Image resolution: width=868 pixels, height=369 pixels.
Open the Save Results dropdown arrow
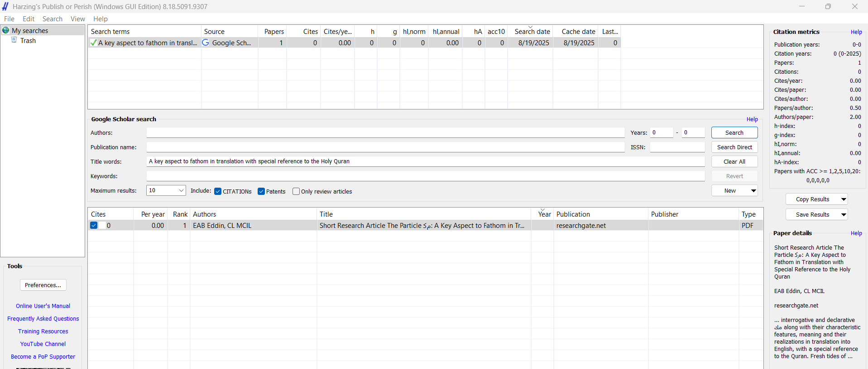pos(844,215)
